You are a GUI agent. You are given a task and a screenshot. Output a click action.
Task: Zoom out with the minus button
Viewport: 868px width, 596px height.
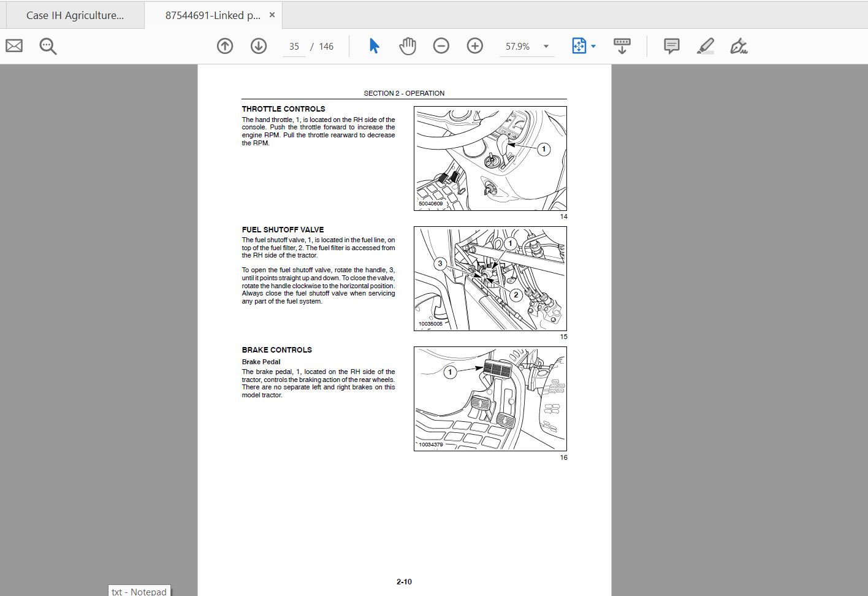(x=441, y=46)
